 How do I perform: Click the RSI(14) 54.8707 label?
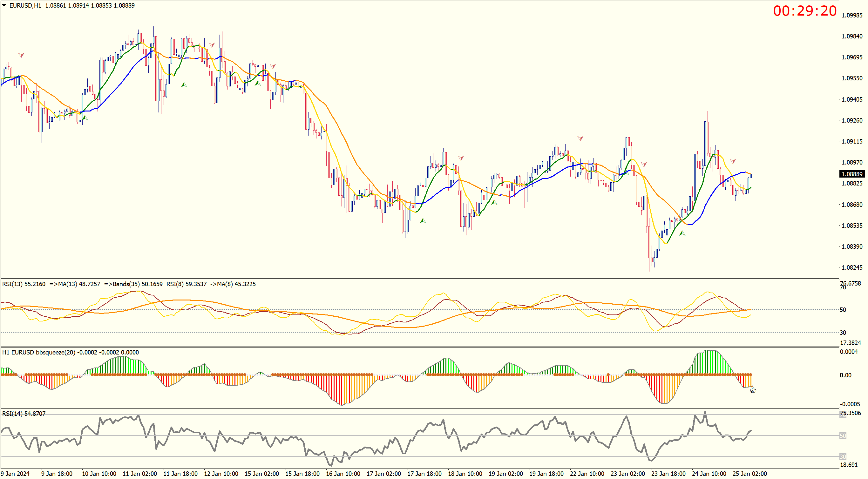click(x=24, y=414)
